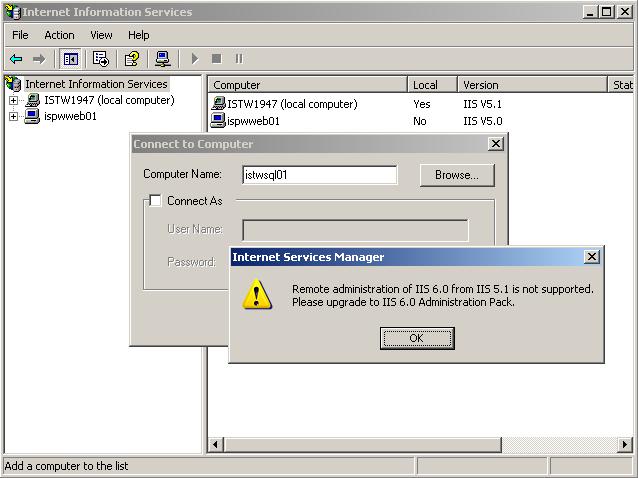Image resolution: width=638 pixels, height=478 pixels.
Task: Expand the ISTW1947 (local computer) node
Action: (13, 100)
